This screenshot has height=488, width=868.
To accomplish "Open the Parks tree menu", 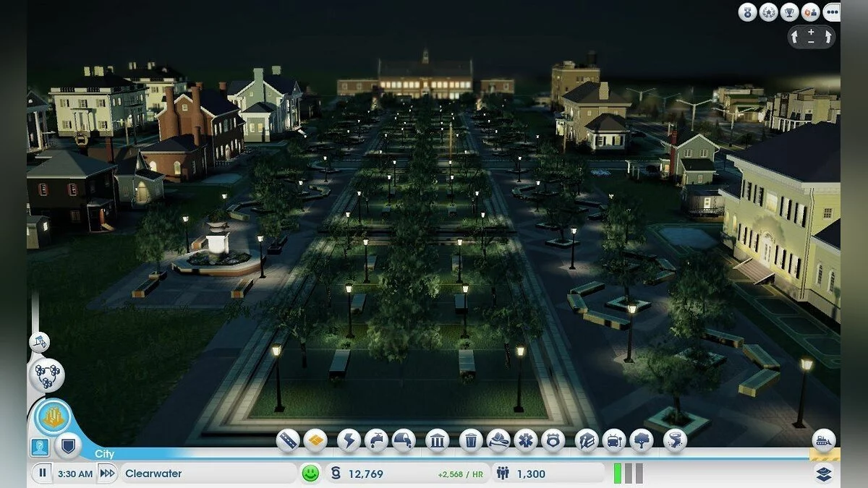I will (x=642, y=440).
